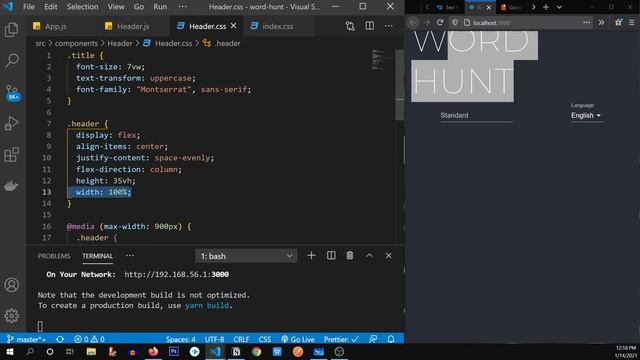The height and width of the screenshot is (360, 640).
Task: Kill terminal with trash icon
Action: (x=350, y=256)
